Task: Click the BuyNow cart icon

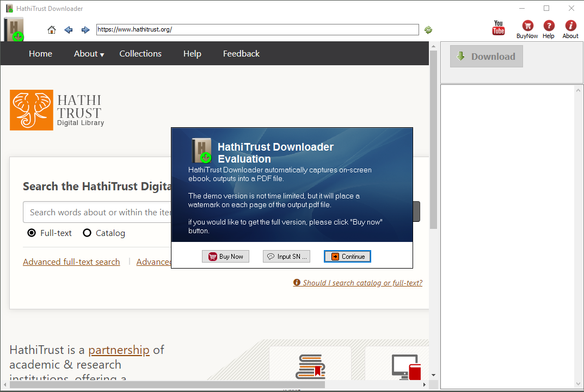Action: click(527, 26)
